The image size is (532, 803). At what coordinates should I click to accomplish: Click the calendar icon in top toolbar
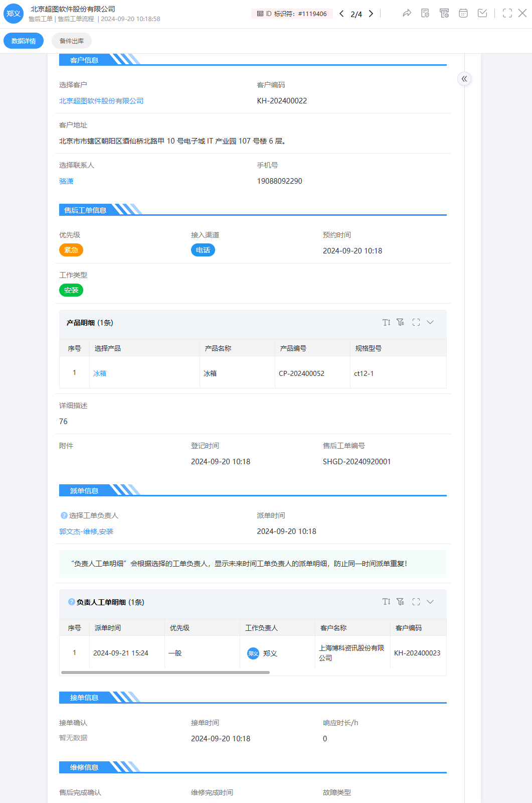[463, 14]
